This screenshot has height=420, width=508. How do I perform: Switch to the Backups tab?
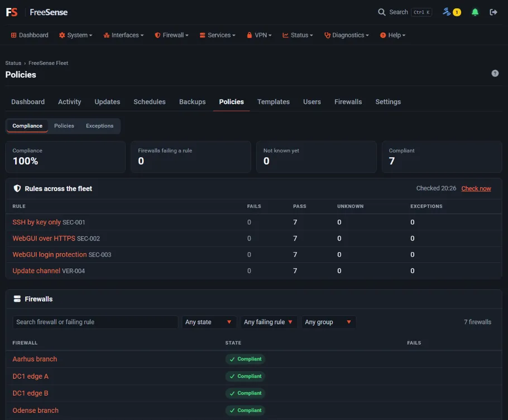(x=193, y=102)
